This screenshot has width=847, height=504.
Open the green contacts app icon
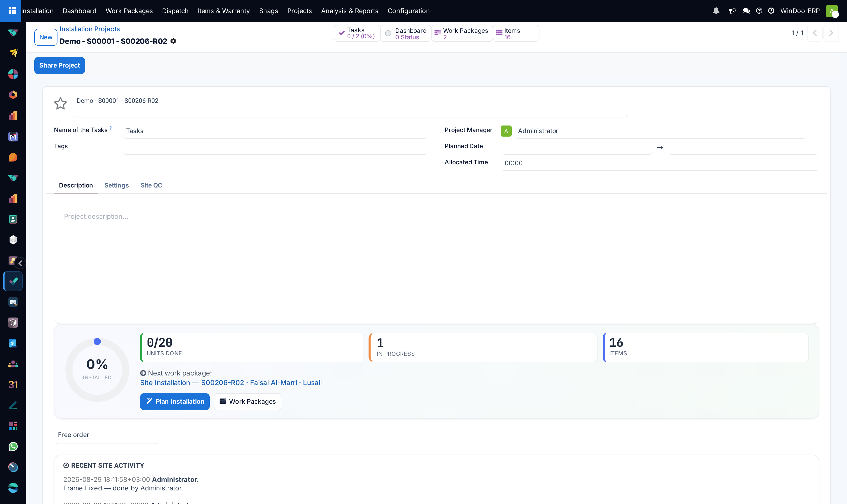click(x=13, y=219)
